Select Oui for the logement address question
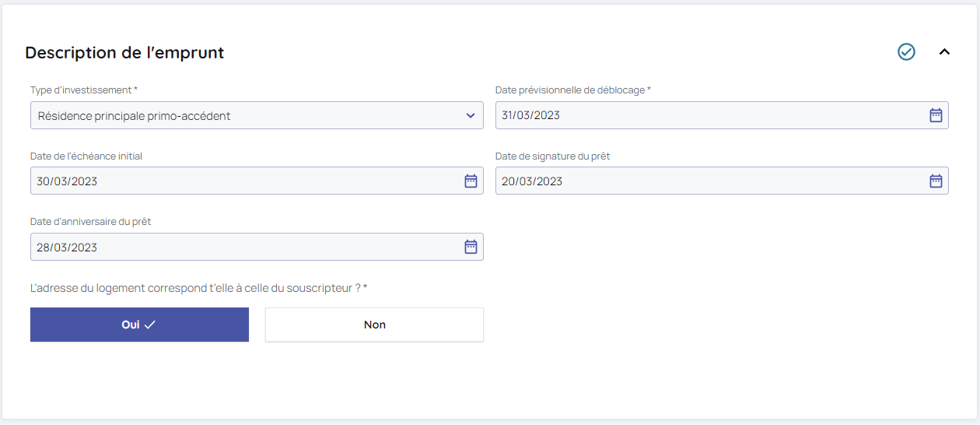Screen dimensions: 980x425 139,325
